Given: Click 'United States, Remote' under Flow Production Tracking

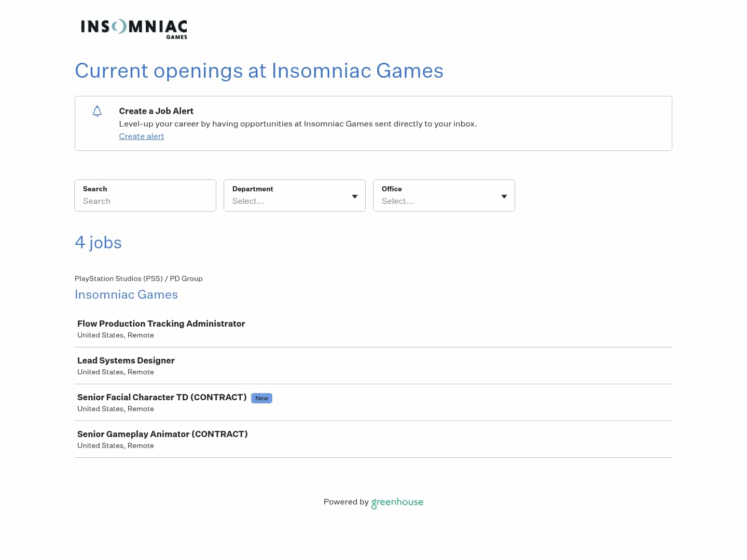Looking at the screenshot, I should click(x=116, y=335).
